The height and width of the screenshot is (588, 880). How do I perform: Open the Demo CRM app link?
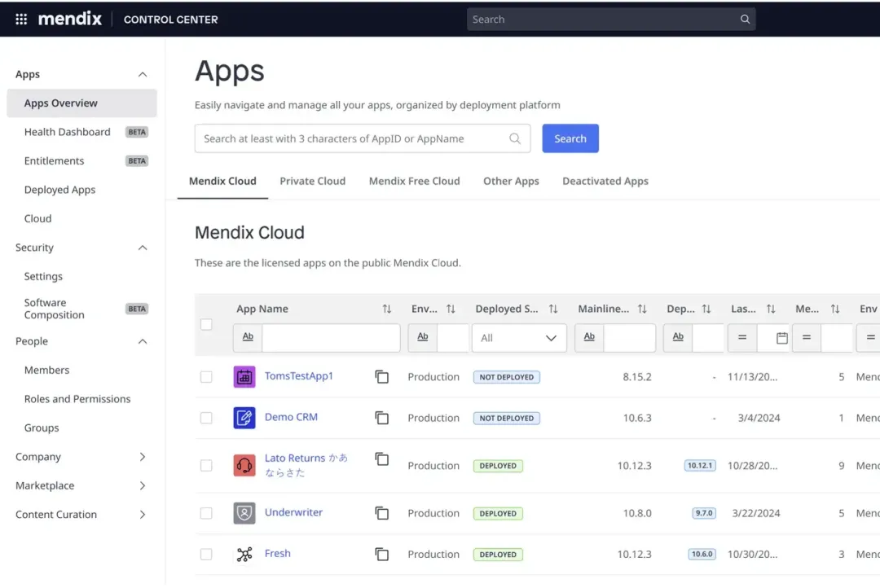(x=291, y=417)
